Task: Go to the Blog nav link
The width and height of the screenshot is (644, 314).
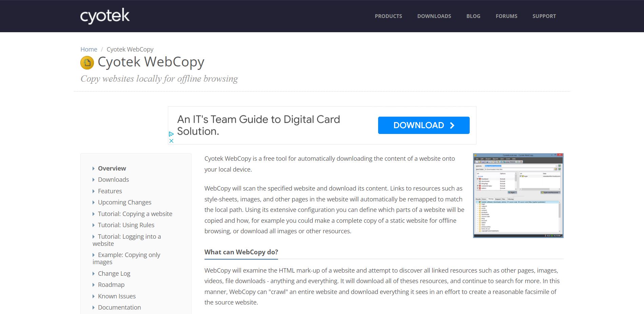Action: [x=473, y=16]
